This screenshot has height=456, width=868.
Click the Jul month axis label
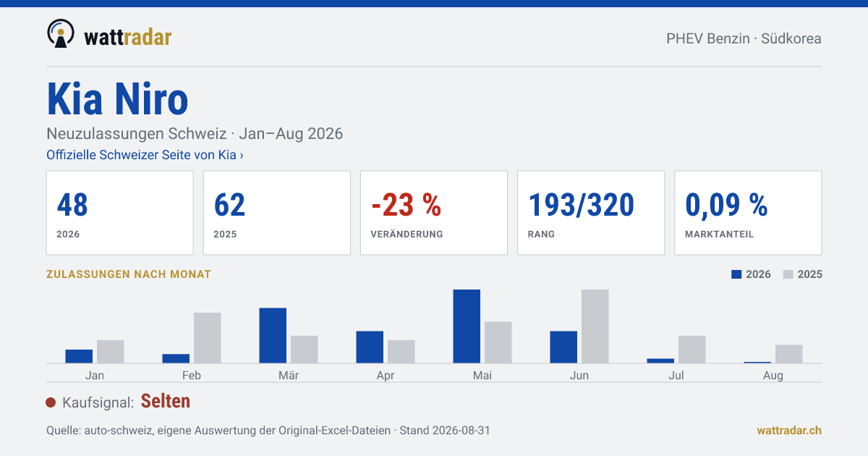(x=676, y=376)
